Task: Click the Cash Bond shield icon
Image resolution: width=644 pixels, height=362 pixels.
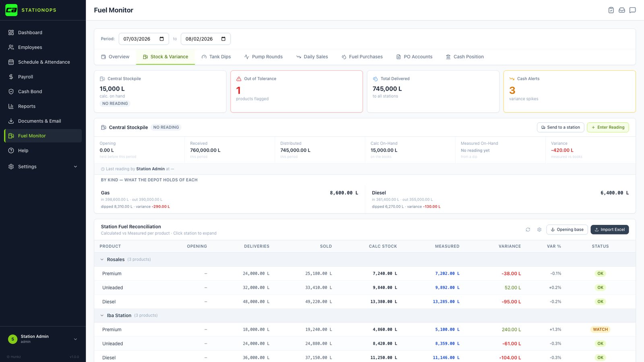Action: (x=11, y=92)
